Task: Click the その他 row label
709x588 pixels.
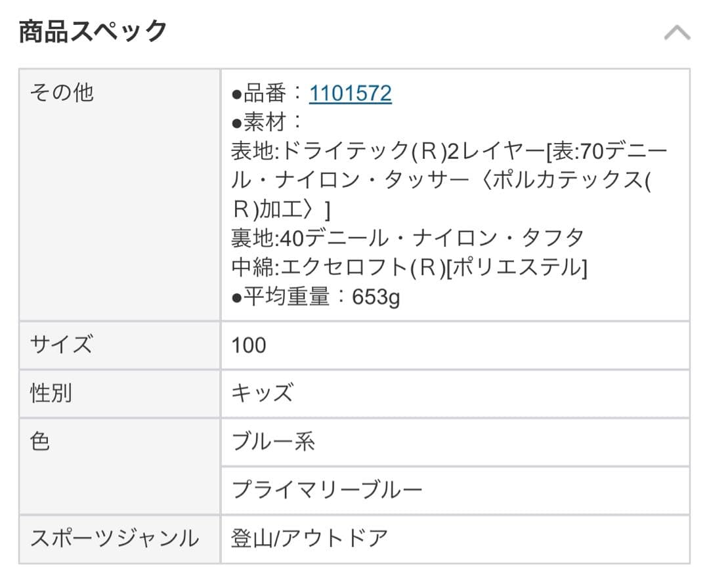Action: (x=62, y=93)
